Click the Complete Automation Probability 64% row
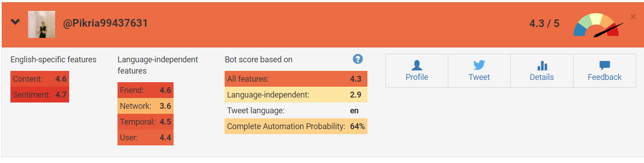The image size is (644, 163). point(296,126)
